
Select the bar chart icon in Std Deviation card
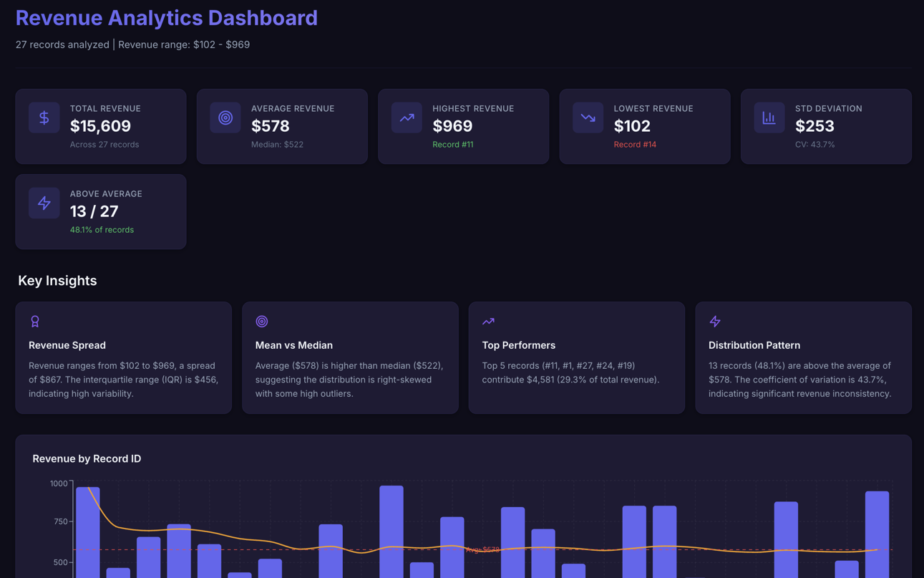769,117
